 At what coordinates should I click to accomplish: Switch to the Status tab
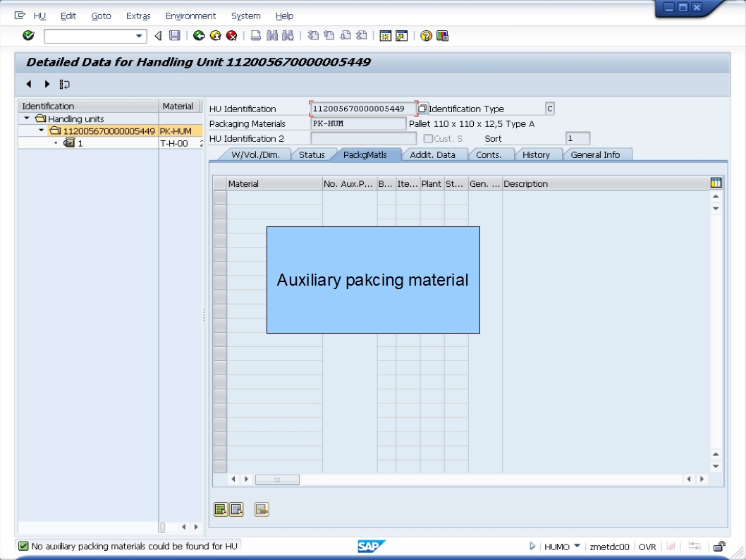pos(312,154)
